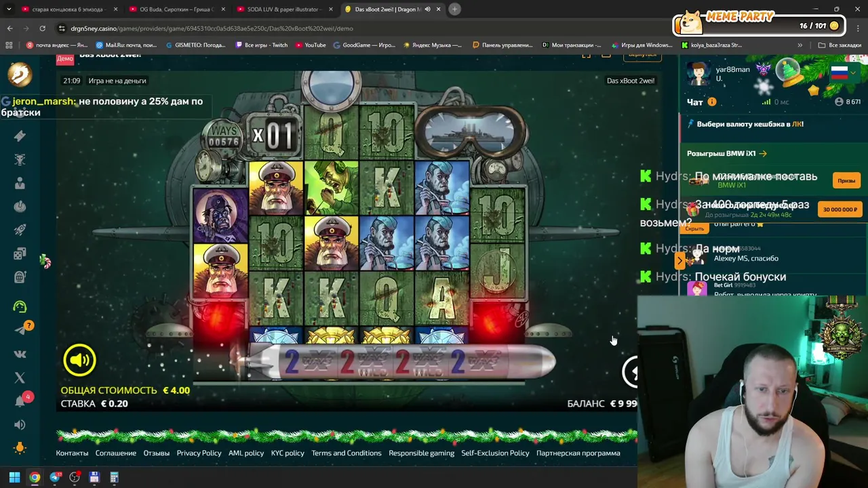Open the X social icon in sidebar
The width and height of the screenshot is (868, 488).
click(20, 378)
